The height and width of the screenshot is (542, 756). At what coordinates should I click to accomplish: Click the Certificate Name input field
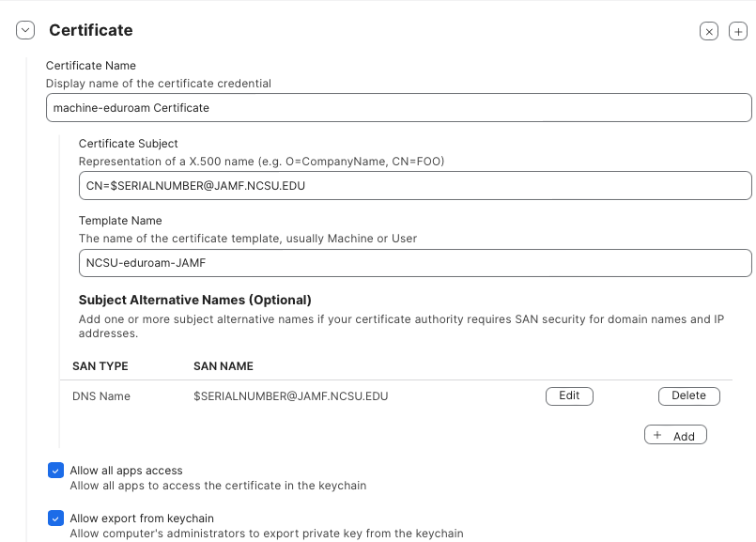(398, 108)
